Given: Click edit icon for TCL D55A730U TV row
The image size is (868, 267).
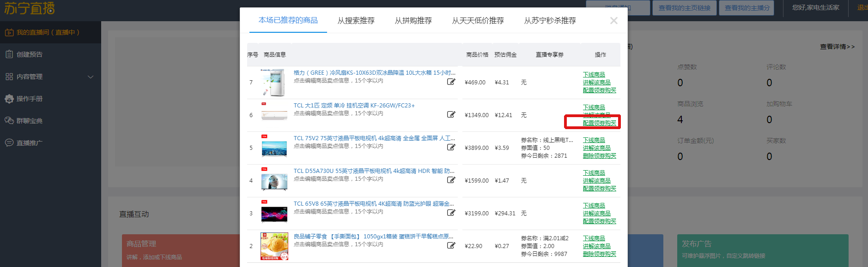Looking at the screenshot, I should point(451,180).
